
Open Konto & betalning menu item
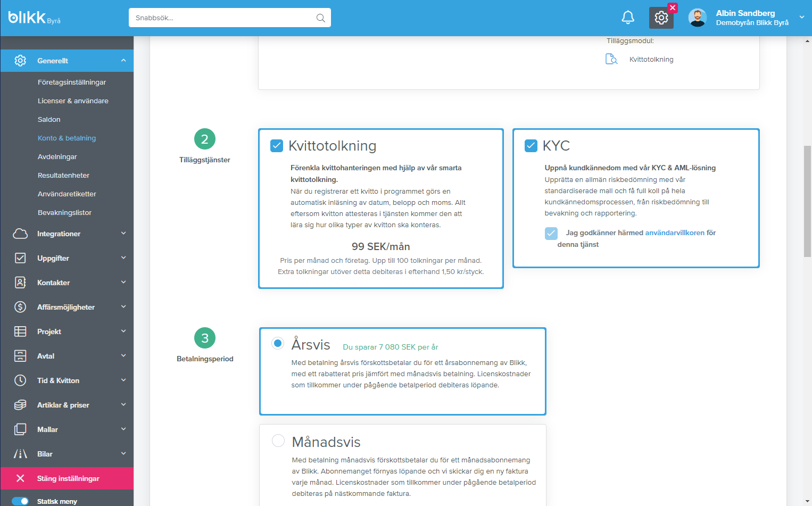67,138
